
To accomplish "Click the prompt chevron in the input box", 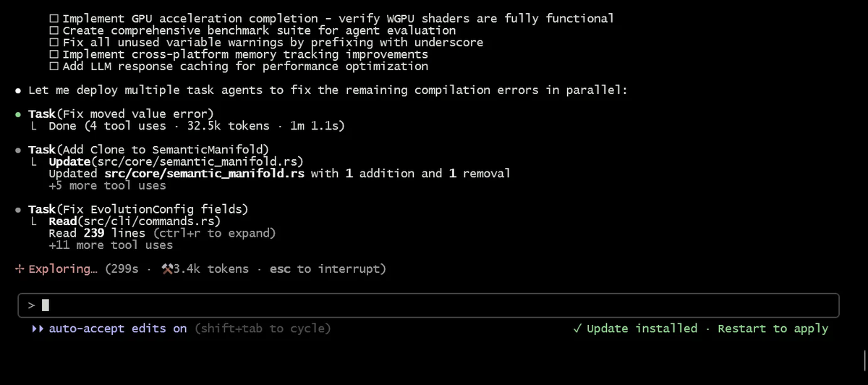I will 31,305.
